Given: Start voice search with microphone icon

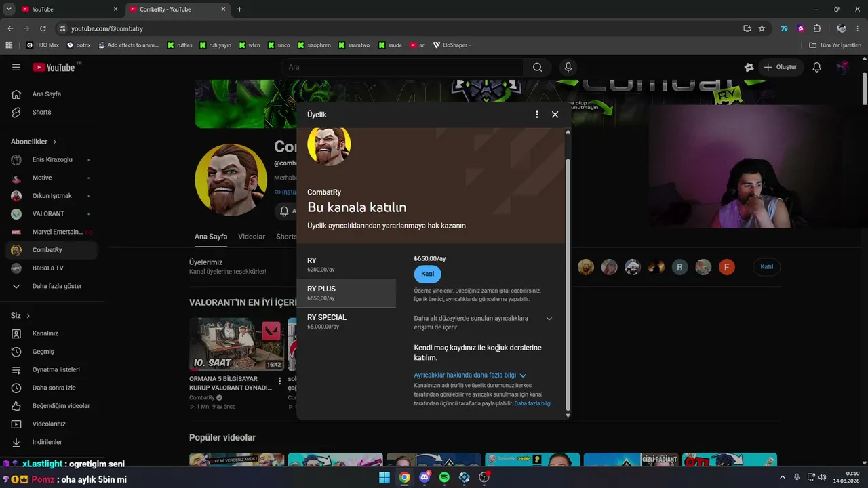Looking at the screenshot, I should coord(568,67).
